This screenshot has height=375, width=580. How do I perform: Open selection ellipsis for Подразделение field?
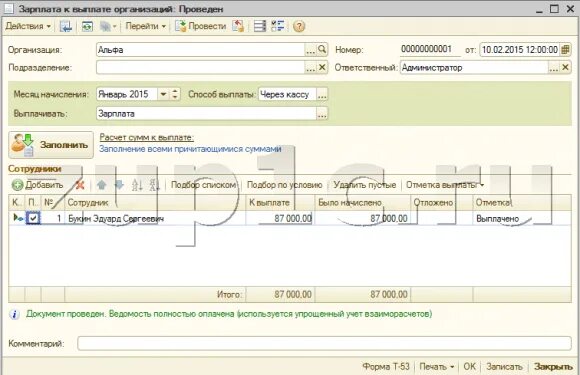(x=310, y=67)
